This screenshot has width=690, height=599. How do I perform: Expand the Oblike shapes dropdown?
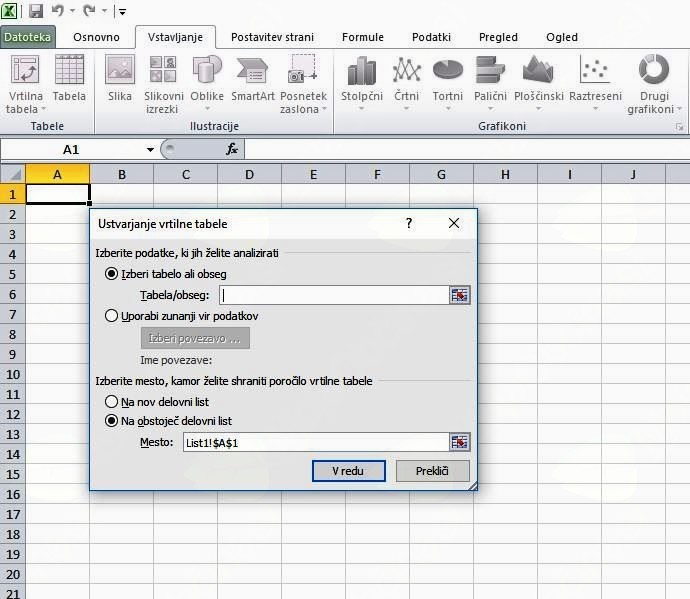207,109
